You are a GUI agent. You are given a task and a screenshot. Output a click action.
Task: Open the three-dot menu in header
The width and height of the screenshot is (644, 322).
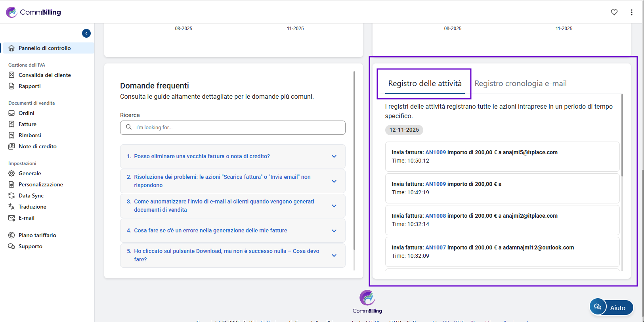(631, 12)
